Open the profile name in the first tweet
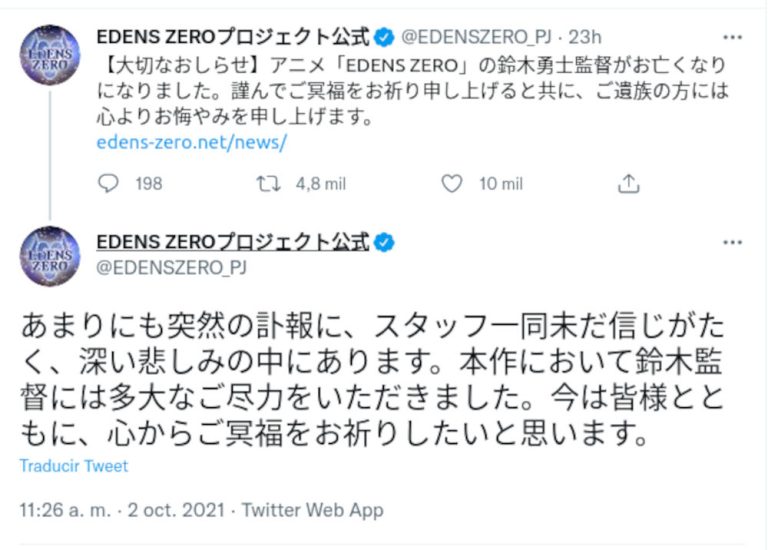768x550 pixels. 232,38
